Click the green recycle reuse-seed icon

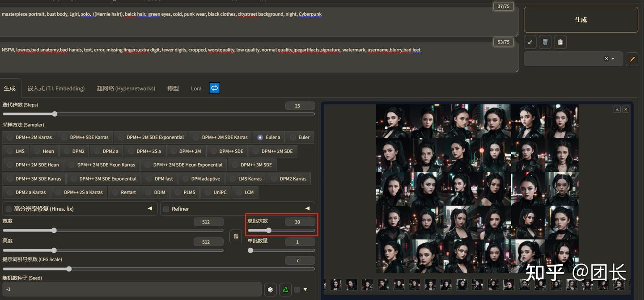coord(285,290)
